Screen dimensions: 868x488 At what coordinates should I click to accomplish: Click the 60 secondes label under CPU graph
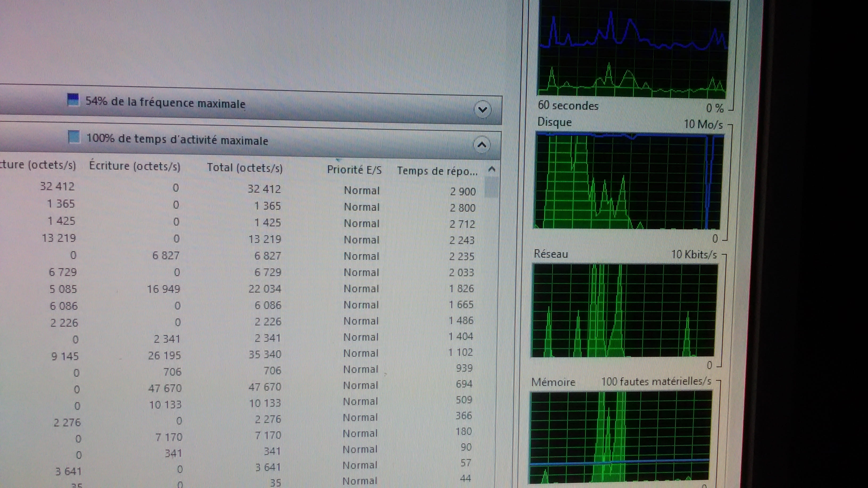tap(568, 106)
